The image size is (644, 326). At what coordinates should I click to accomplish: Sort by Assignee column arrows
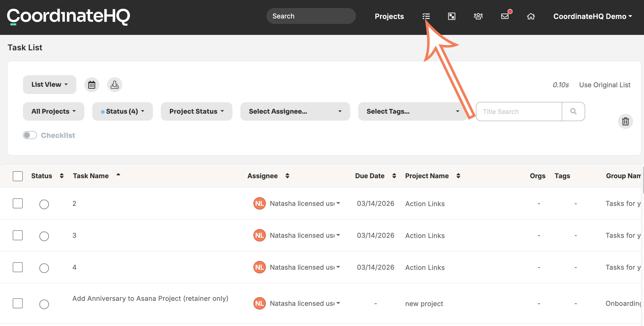click(x=287, y=176)
